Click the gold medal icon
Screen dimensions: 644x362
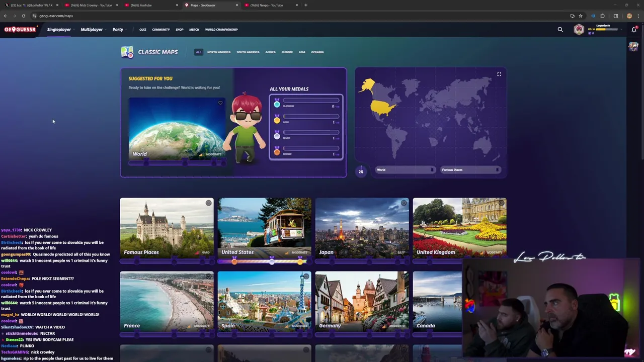(x=277, y=120)
